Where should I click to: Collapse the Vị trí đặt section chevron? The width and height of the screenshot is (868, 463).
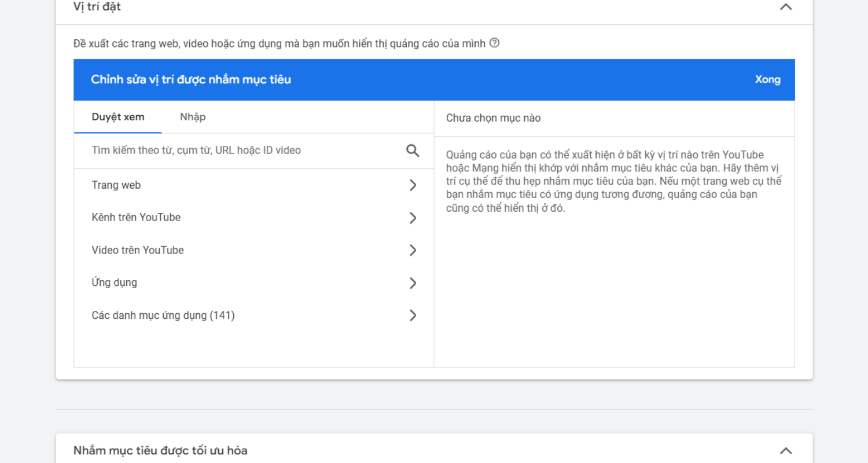785,7
